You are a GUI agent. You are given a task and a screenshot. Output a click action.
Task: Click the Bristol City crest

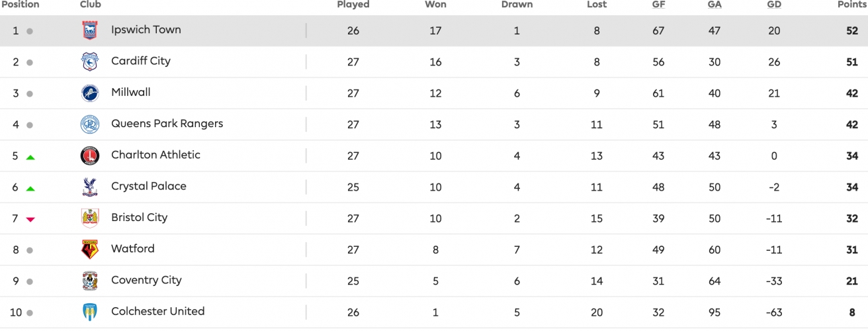(90, 218)
